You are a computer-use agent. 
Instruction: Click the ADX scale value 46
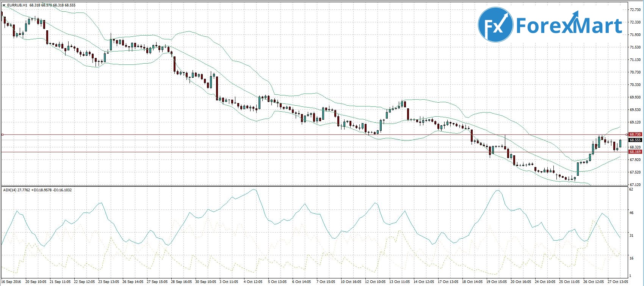click(x=631, y=213)
